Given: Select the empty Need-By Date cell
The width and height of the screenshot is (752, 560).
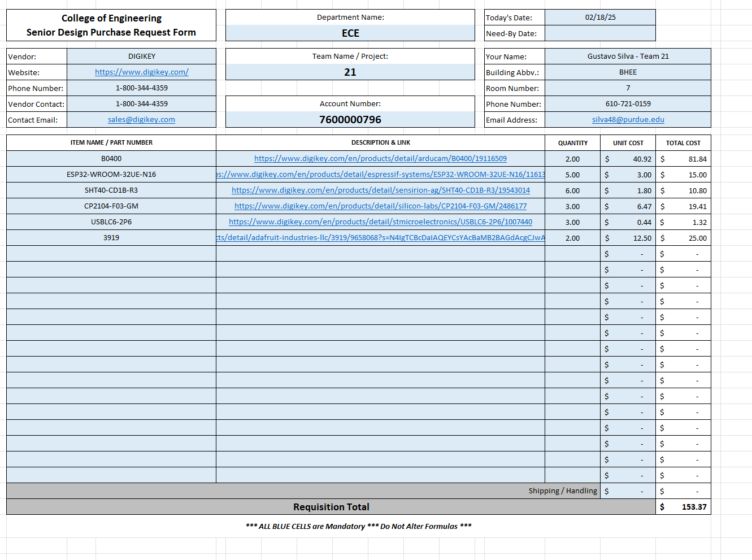Looking at the screenshot, I should [x=600, y=33].
